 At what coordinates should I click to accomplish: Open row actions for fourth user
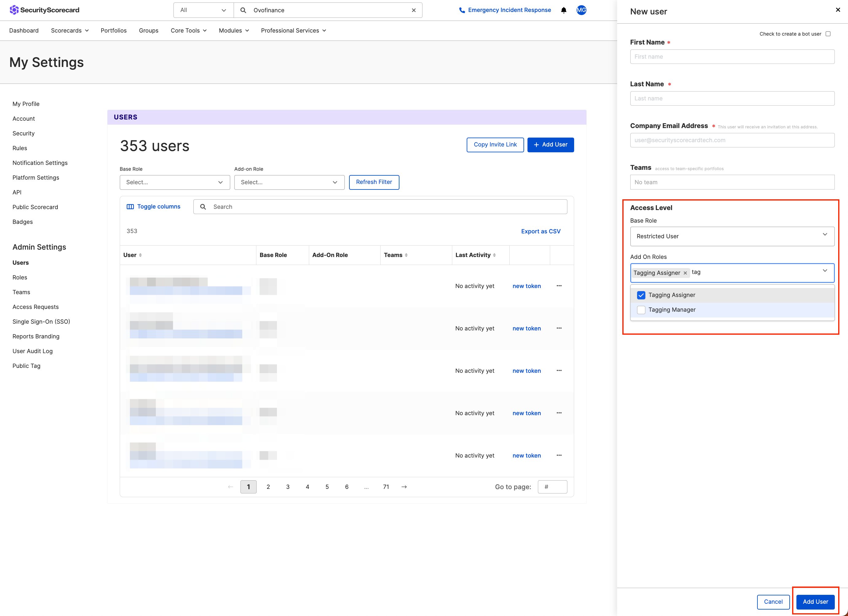pos(559,413)
